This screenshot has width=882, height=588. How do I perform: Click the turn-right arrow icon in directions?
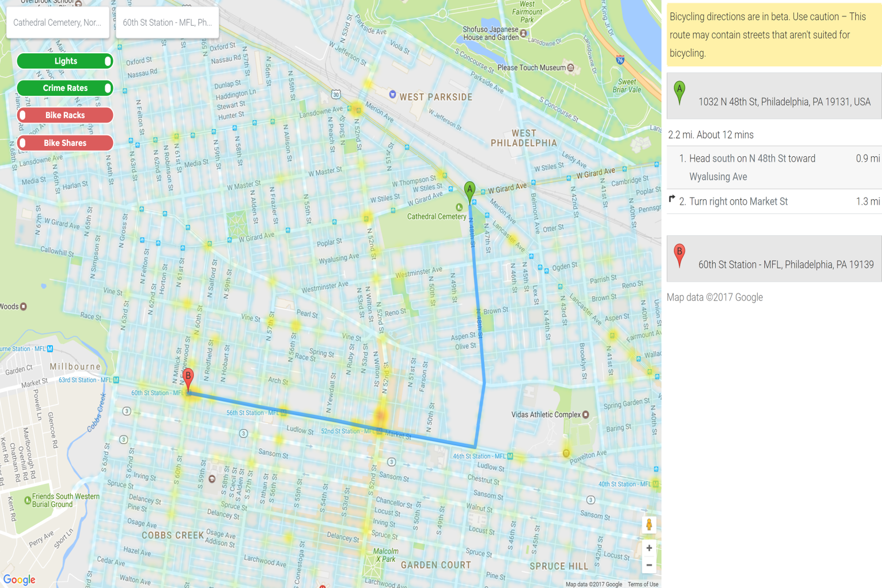coord(672,199)
